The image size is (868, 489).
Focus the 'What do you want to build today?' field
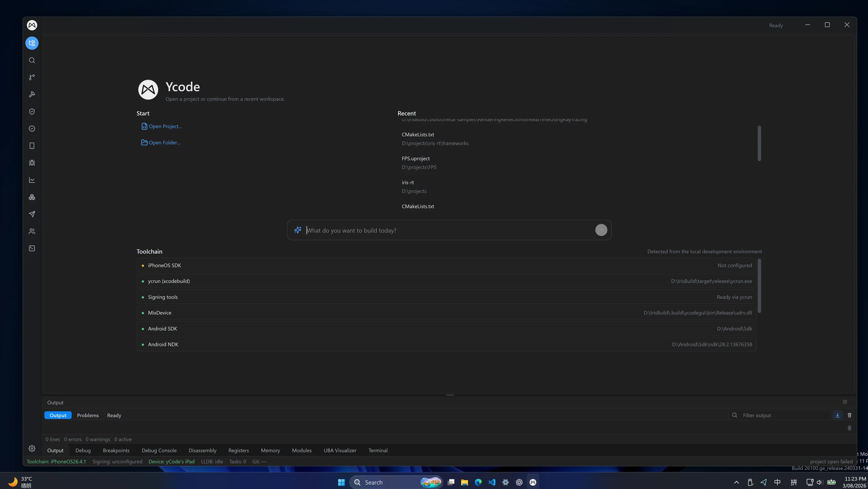[449, 230]
